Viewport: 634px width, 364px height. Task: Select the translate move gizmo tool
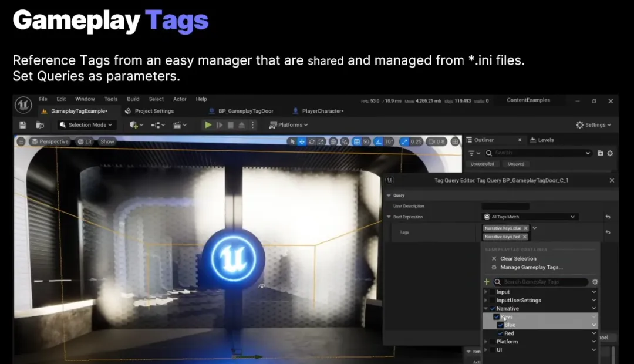[302, 141]
